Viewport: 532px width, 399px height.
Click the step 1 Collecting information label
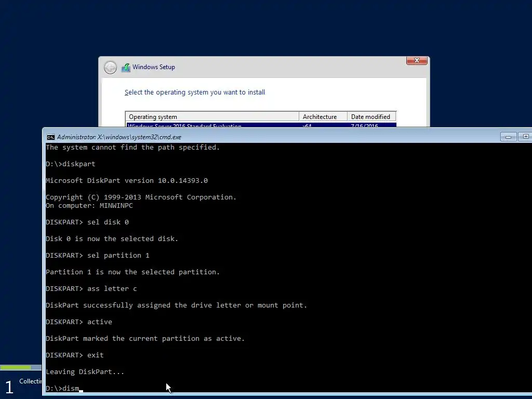pyautogui.click(x=30, y=381)
